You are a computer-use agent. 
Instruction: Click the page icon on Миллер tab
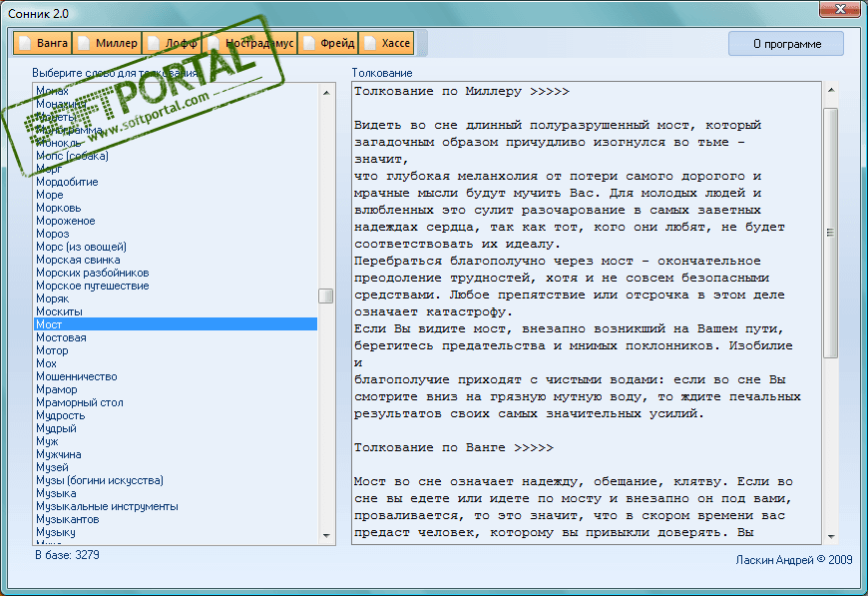84,43
